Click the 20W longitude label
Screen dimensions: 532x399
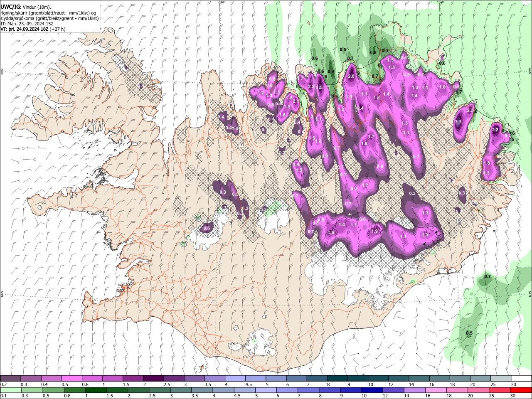coord(221,2)
